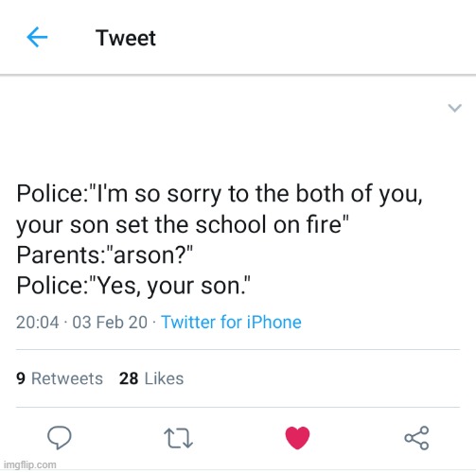Click the Parents:"arson?" line
The height and width of the screenshot is (473, 476).
[104, 254]
